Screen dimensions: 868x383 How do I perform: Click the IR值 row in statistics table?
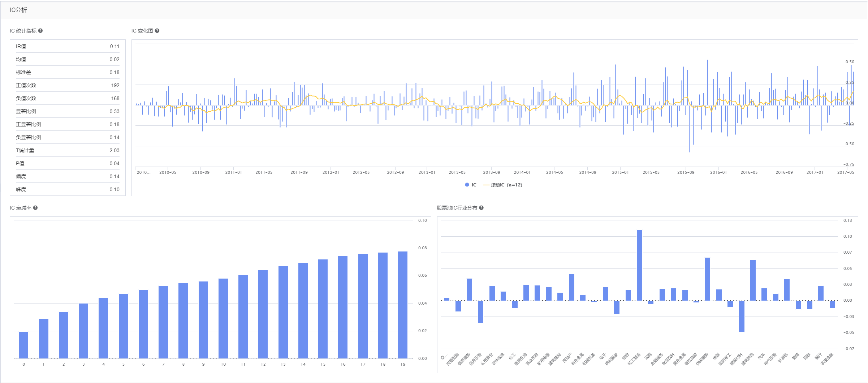point(68,46)
